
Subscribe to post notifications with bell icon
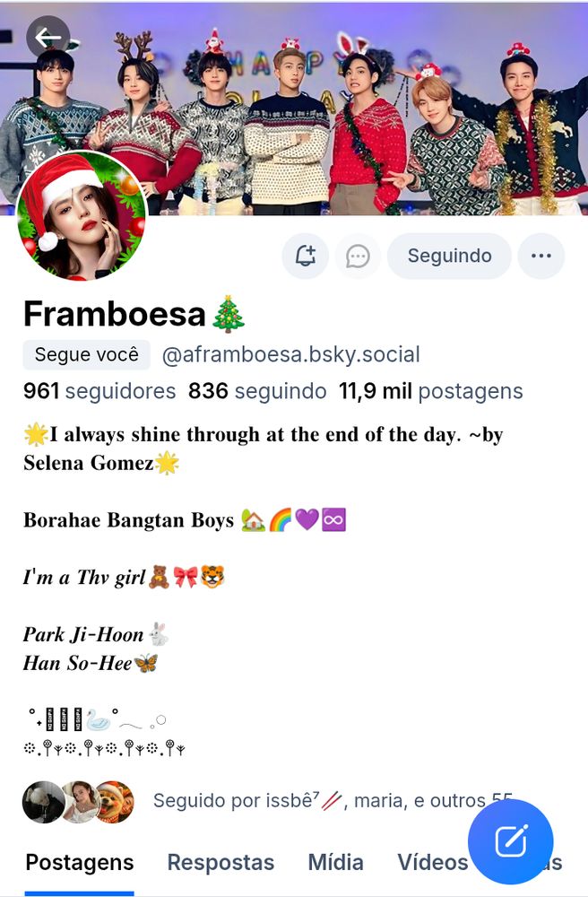point(305,256)
